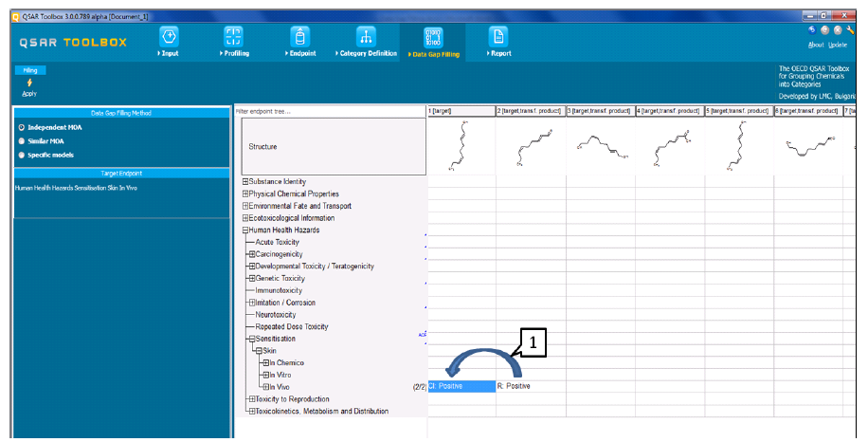This screenshot has height=442, width=868.
Task: Choose Independent MOA method
Action: (22, 127)
